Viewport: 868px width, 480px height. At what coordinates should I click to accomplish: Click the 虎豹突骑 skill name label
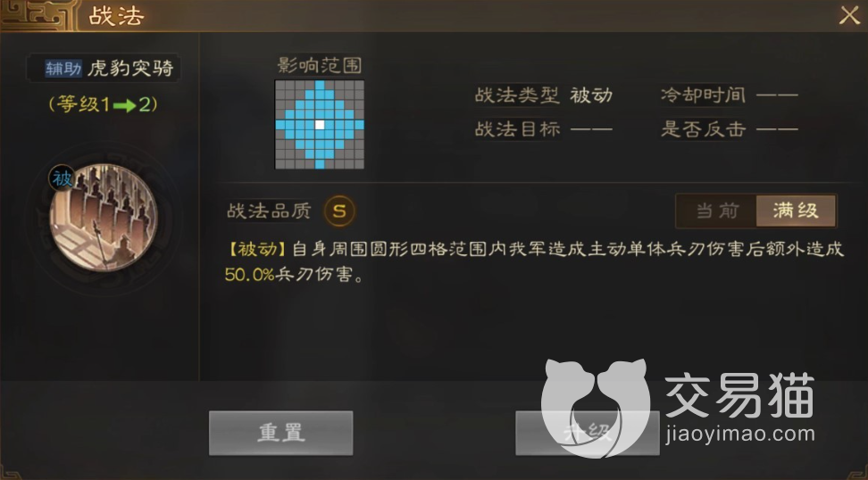tap(130, 68)
